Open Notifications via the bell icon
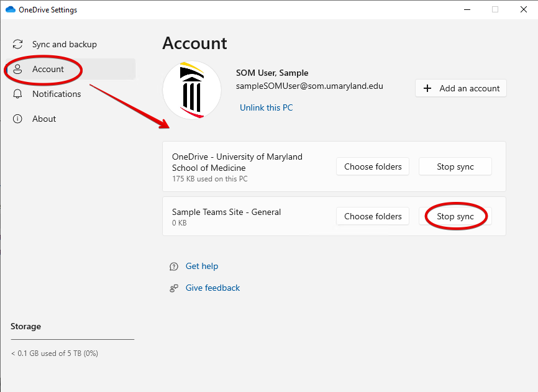Screen dimensions: 538x392 click(18, 94)
